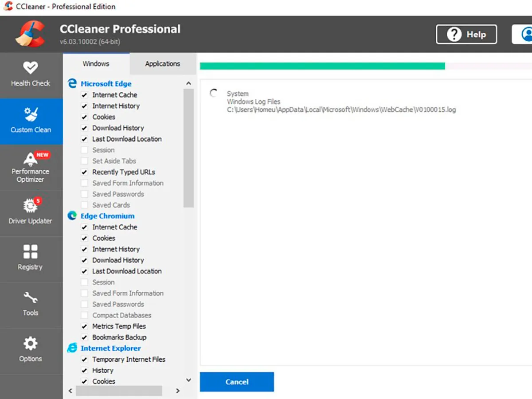Image resolution: width=532 pixels, height=399 pixels.
Task: Click the left arrow of horizontal scrollbar
Action: click(x=70, y=391)
